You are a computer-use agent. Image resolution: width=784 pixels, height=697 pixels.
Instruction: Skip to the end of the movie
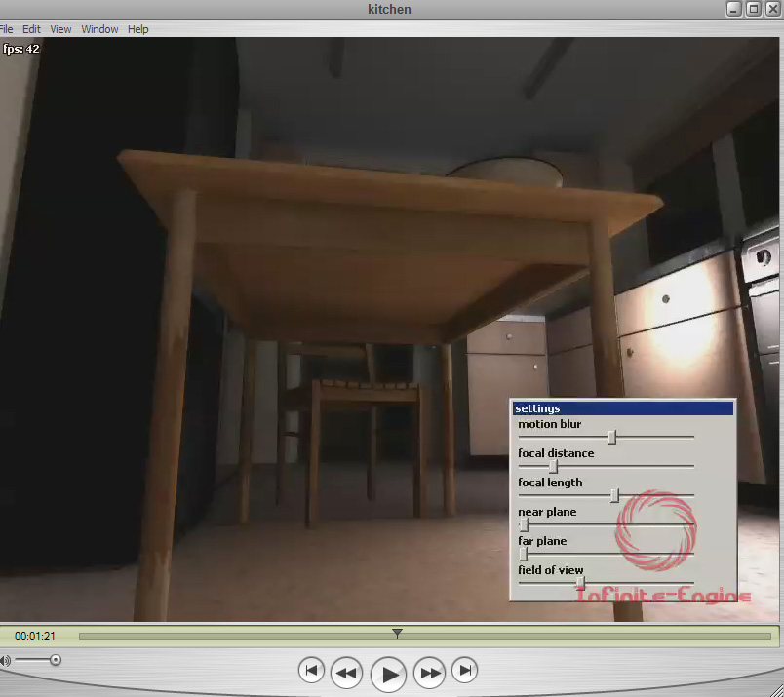click(x=466, y=671)
